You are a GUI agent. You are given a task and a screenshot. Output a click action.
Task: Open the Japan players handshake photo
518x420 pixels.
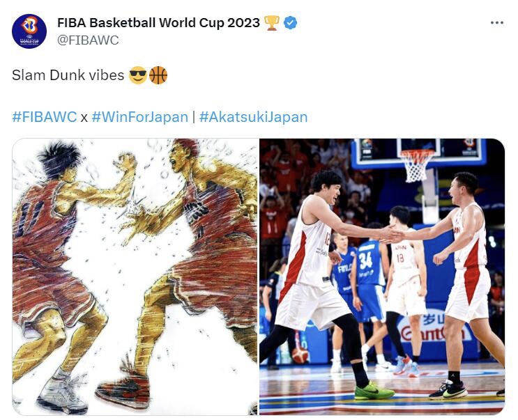tap(382, 277)
